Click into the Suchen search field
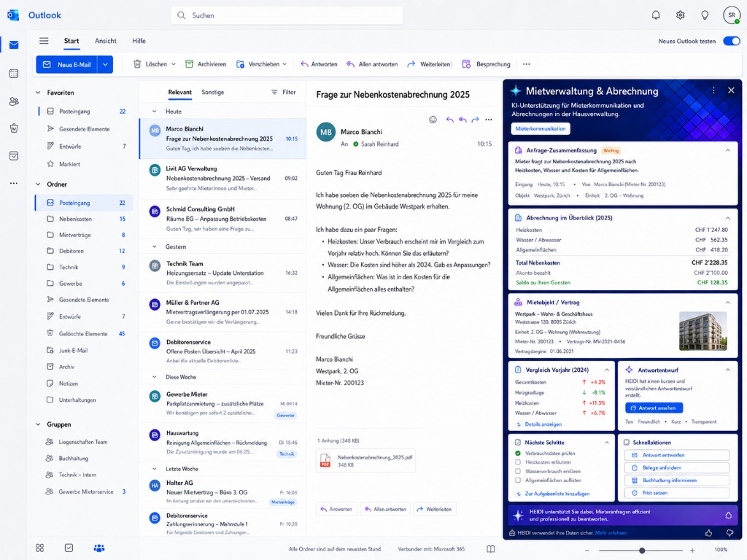Image resolution: width=747 pixels, height=560 pixels. point(287,15)
